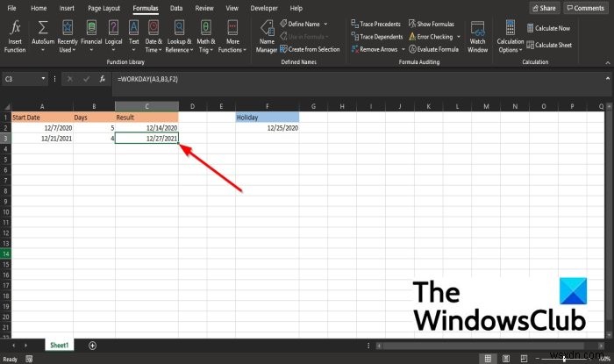
Task: Adjust the zoom slider
Action: [564, 359]
